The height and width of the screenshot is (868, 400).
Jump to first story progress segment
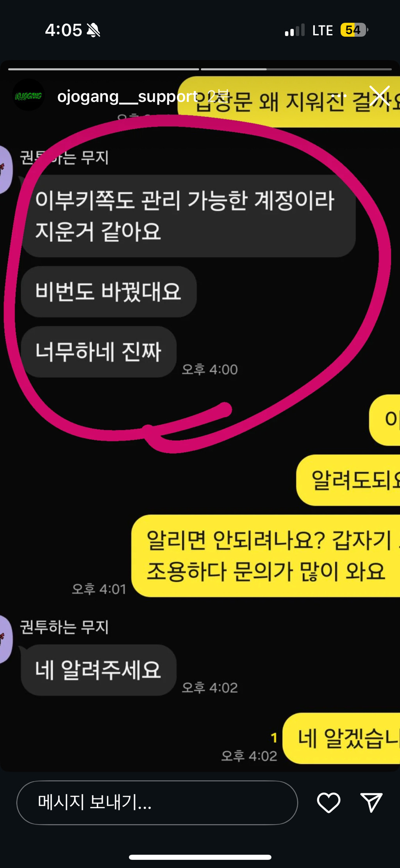pyautogui.click(x=104, y=69)
